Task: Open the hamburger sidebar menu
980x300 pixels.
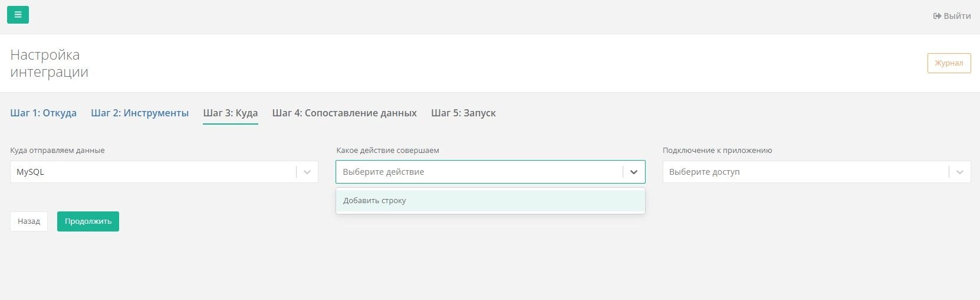Action: 18,15
